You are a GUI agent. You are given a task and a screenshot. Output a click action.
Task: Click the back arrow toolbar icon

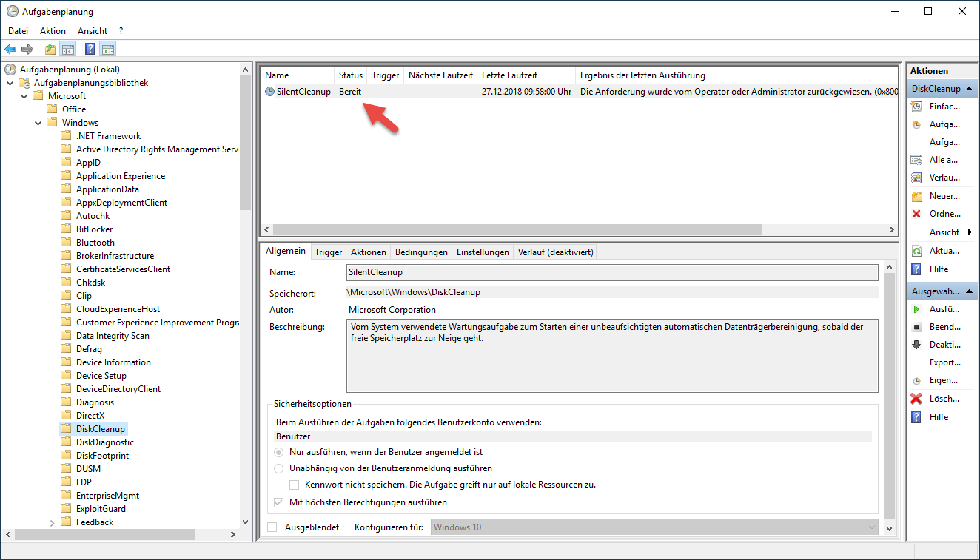coord(10,50)
